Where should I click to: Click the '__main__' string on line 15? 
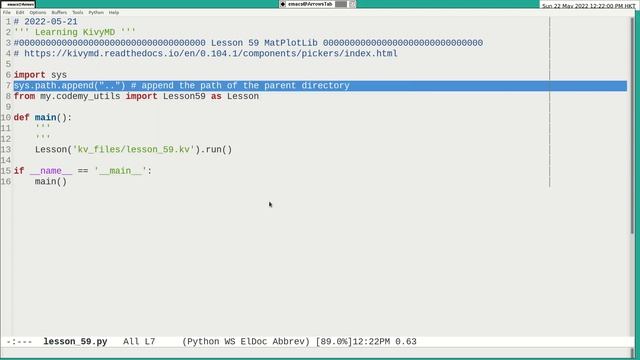click(x=120, y=171)
